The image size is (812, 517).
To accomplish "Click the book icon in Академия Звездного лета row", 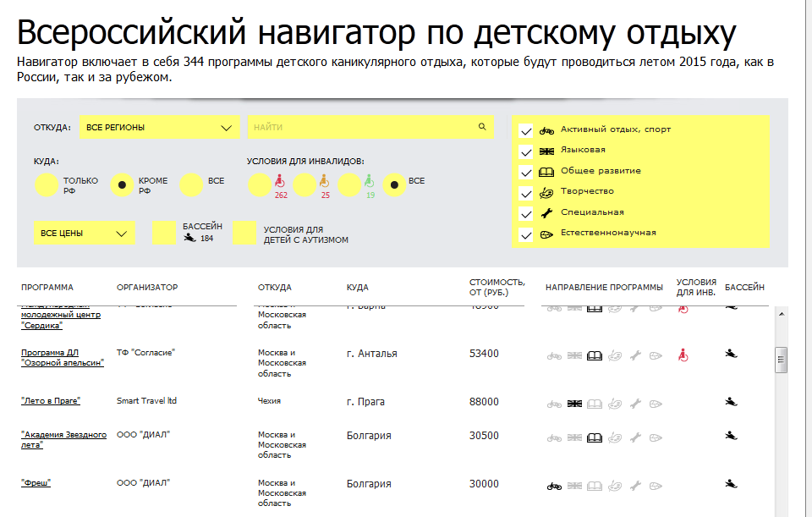I will point(595,438).
